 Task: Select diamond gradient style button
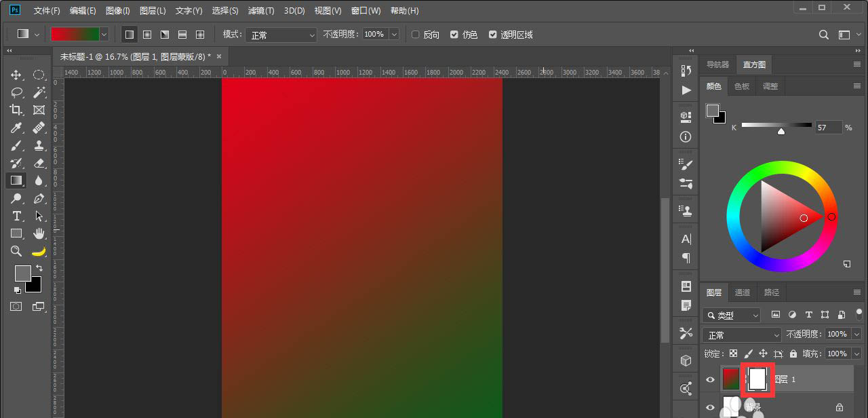click(x=200, y=35)
